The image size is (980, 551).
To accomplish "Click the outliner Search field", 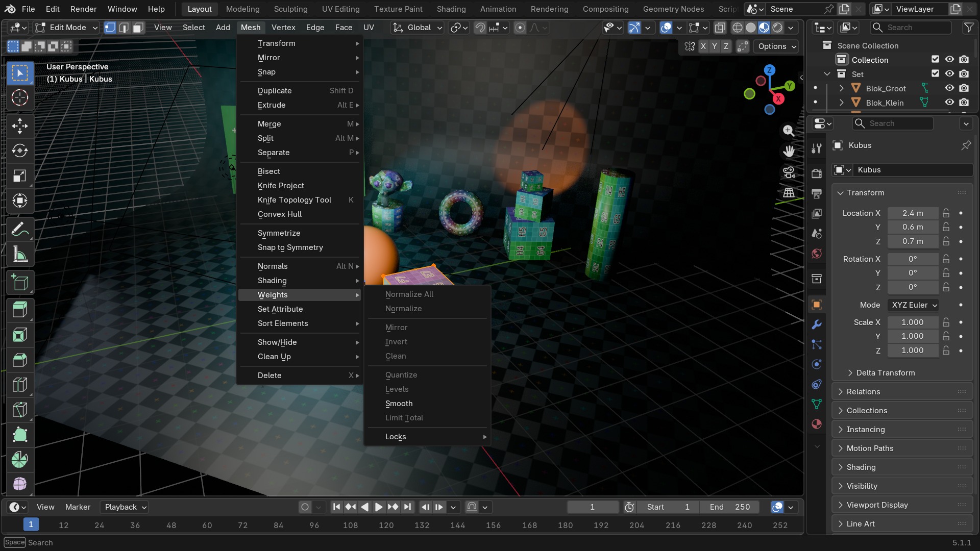I will [x=911, y=28].
